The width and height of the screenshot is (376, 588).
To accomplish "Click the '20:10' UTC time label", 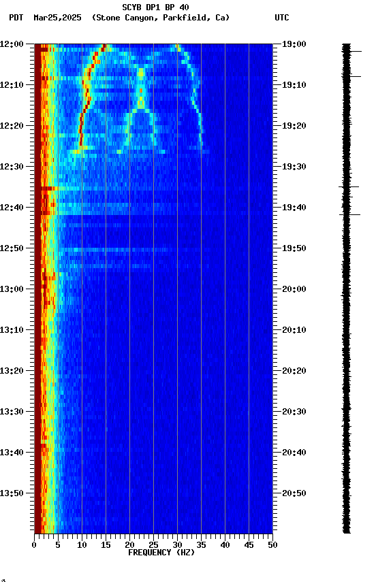I will tap(294, 330).
